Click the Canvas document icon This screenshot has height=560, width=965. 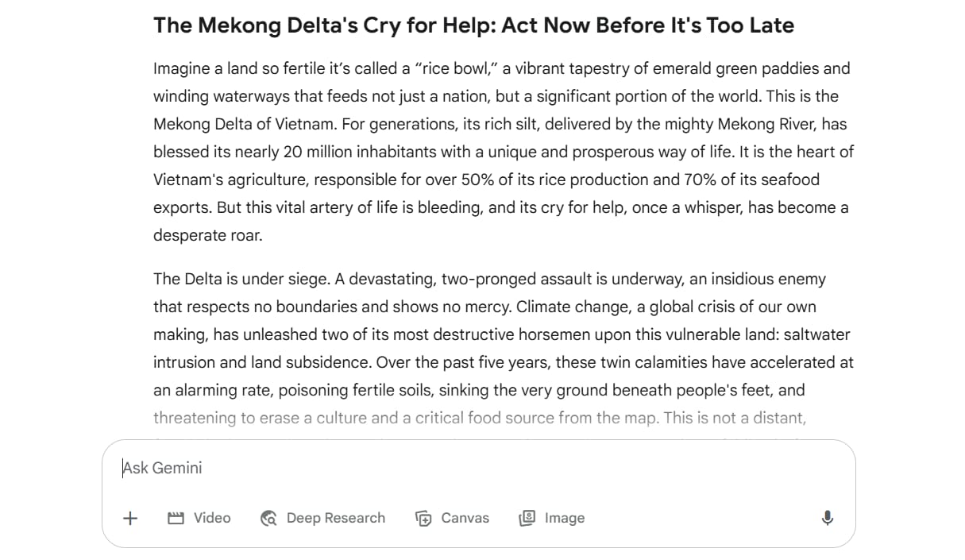(423, 518)
